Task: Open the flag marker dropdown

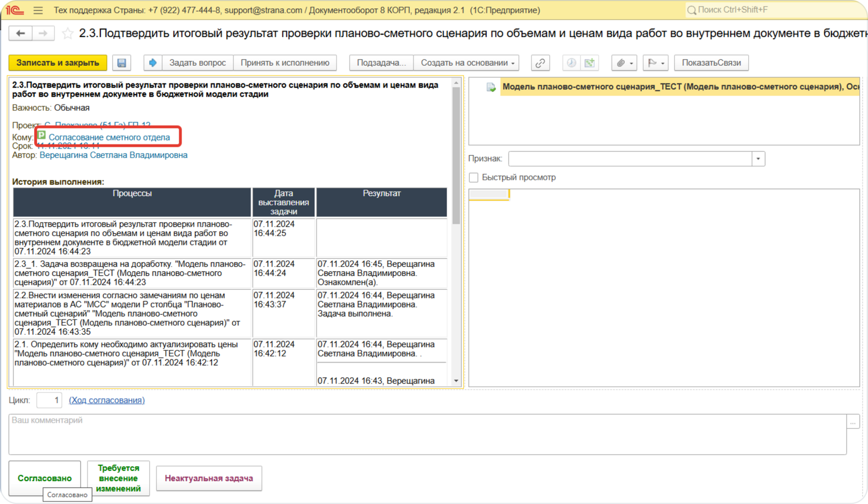Action: click(x=656, y=63)
